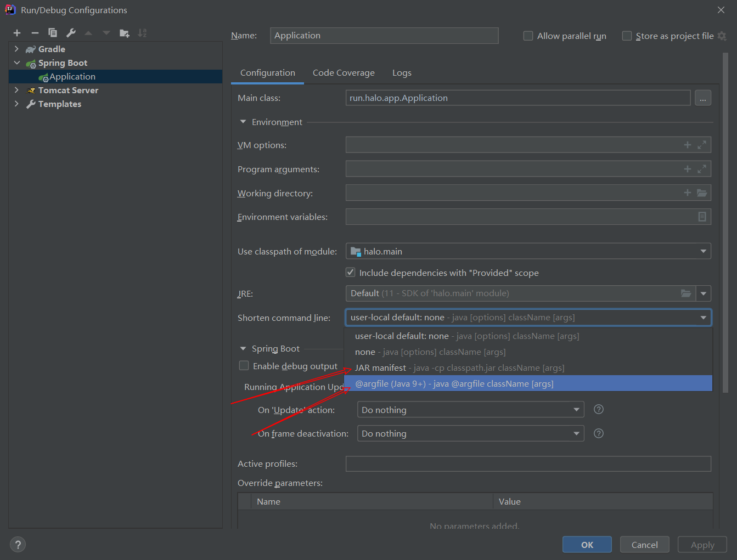Click the Name input field
This screenshot has width=737, height=560.
point(384,36)
